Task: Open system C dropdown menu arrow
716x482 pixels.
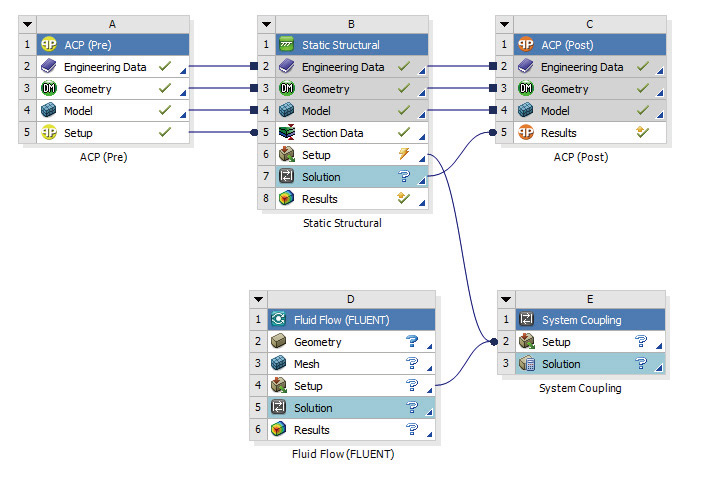Action: (505, 24)
